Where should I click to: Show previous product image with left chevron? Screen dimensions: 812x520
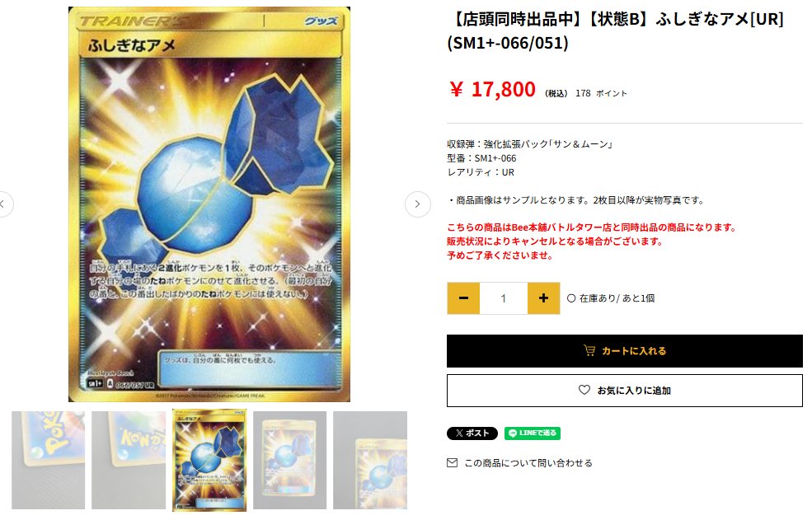[x=3, y=204]
